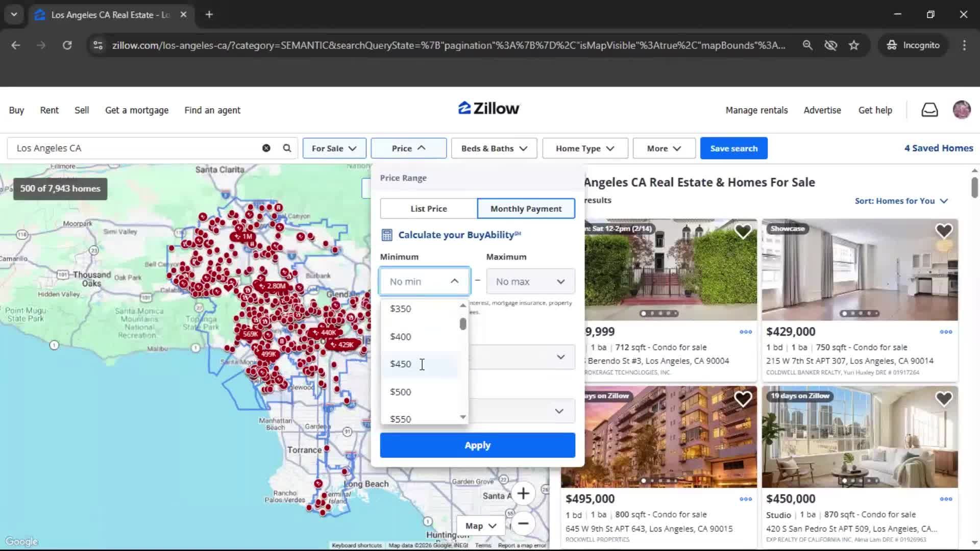
Task: Open the inbox messages icon
Action: (x=929, y=110)
